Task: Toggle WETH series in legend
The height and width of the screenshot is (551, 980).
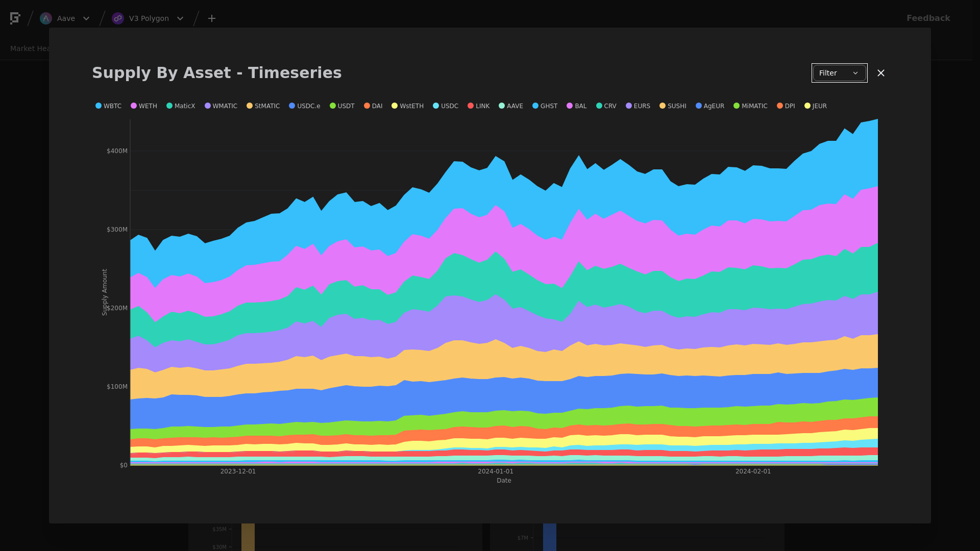Action: 144,106
